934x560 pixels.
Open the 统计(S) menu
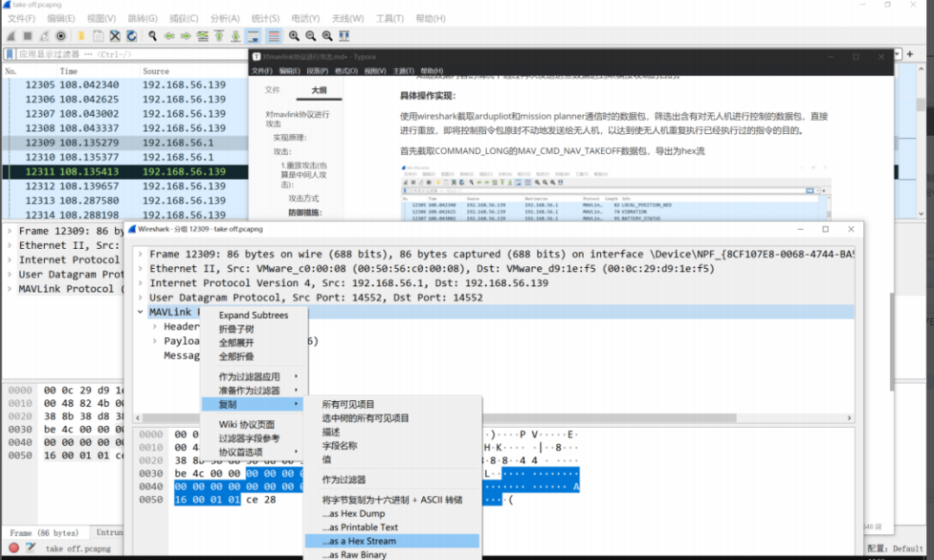[x=265, y=18]
